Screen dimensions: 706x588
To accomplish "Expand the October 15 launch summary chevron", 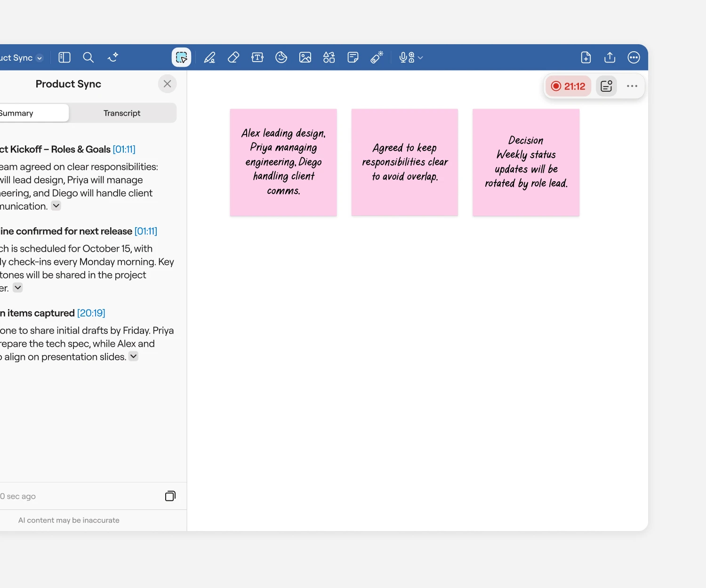I will [x=17, y=287].
